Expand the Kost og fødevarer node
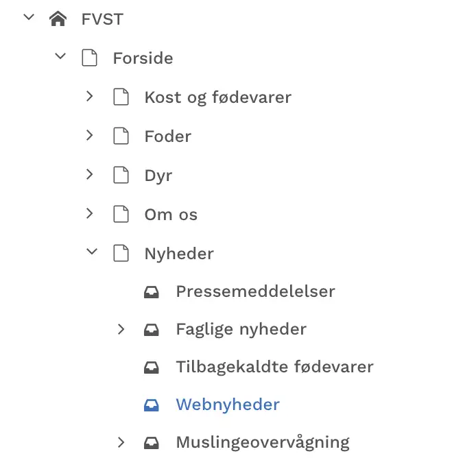The width and height of the screenshot is (476, 469). pyautogui.click(x=89, y=97)
